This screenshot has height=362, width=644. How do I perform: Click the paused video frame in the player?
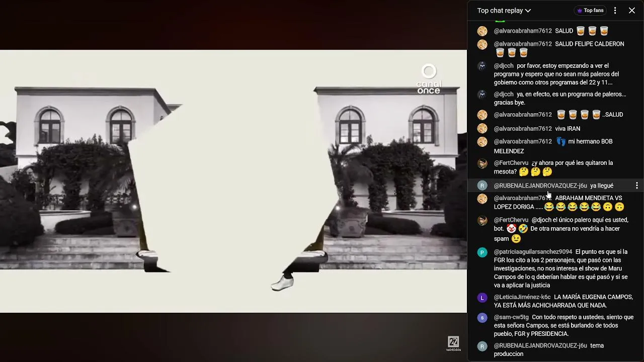[233, 181]
